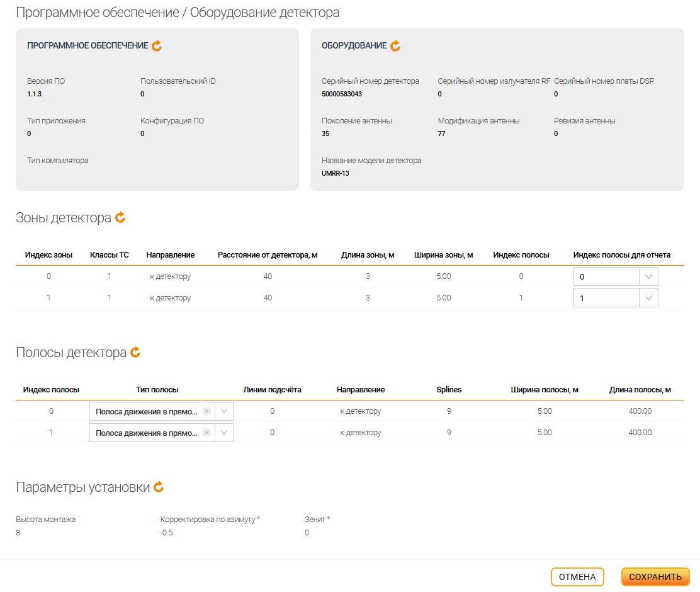Click the azimuth correction value -0.5
This screenshot has height=592, width=700.
(167, 533)
